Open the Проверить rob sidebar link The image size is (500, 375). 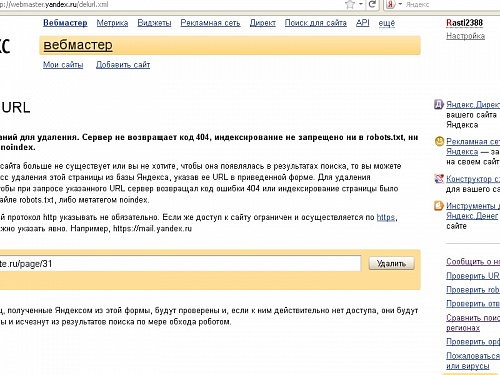click(x=473, y=290)
